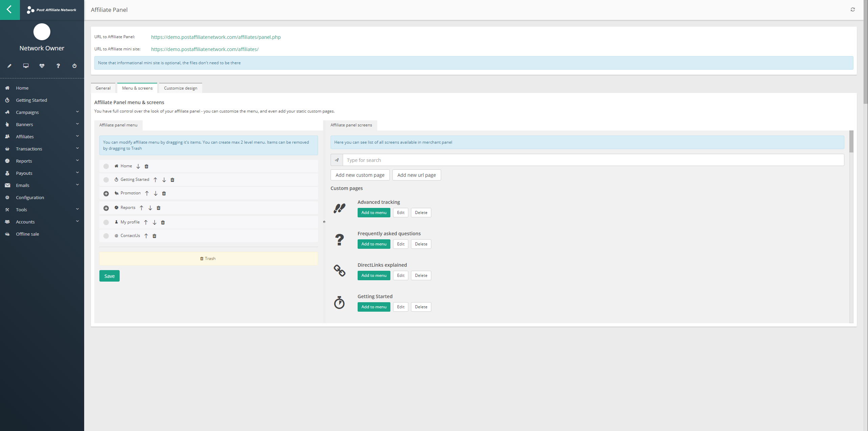The width and height of the screenshot is (868, 431).
Task: Expand the Promotion submenu with its plus icon
Action: pyautogui.click(x=106, y=193)
